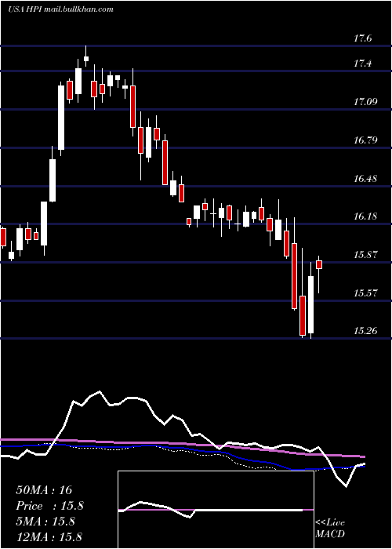Click the 16.79 price axis label

tap(365, 140)
